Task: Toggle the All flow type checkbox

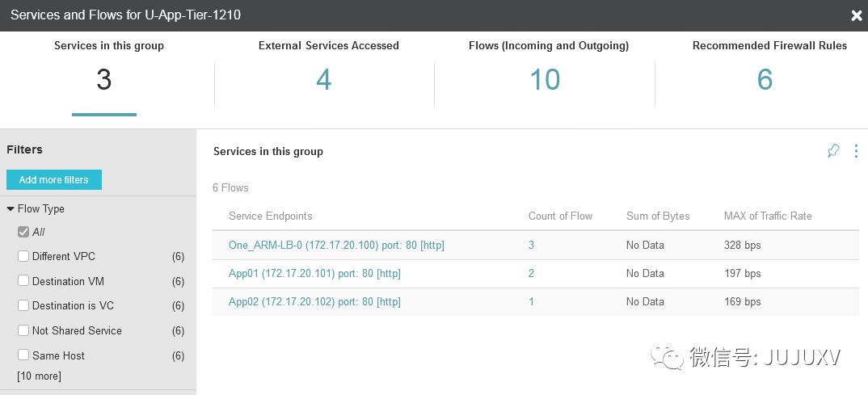Action: [23, 232]
